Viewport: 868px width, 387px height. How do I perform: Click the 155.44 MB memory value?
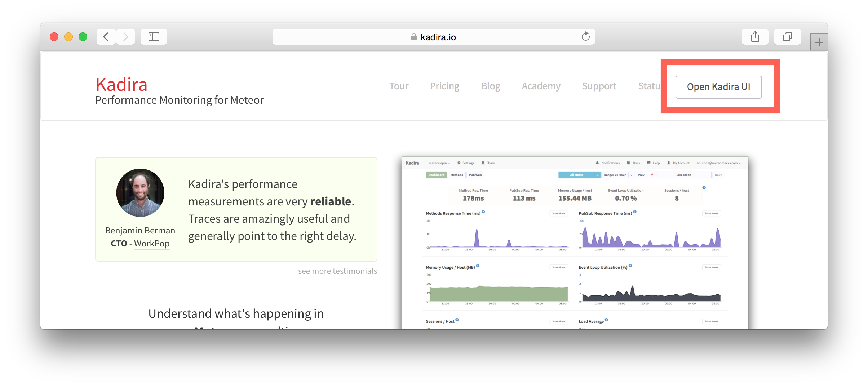click(575, 198)
